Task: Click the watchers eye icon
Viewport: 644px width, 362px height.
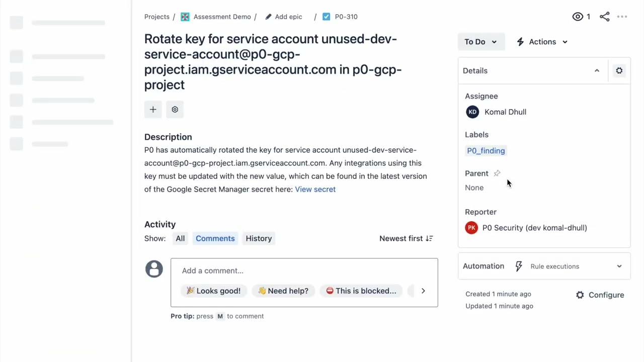Action: pyautogui.click(x=578, y=17)
